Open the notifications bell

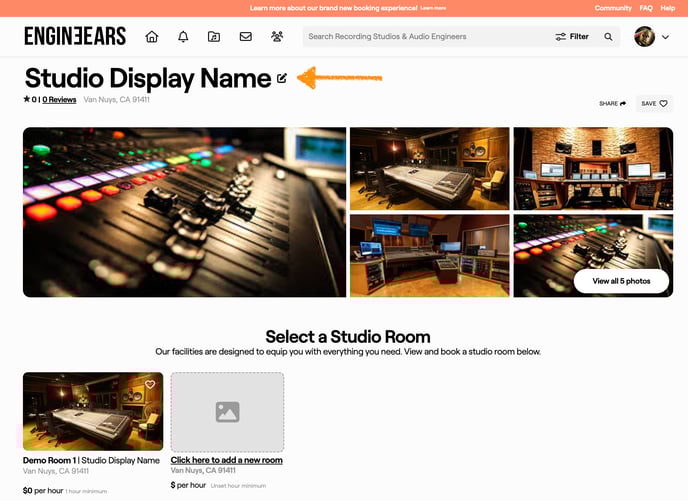[x=183, y=37]
